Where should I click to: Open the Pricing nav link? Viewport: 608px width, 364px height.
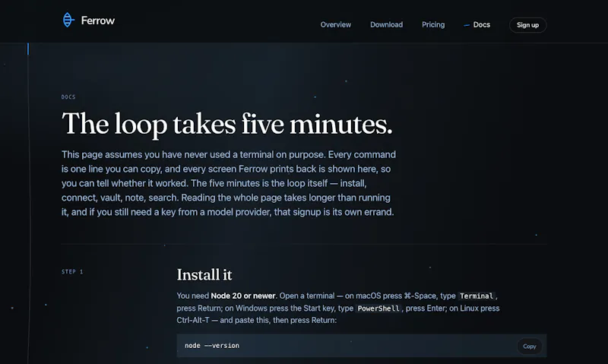[433, 25]
